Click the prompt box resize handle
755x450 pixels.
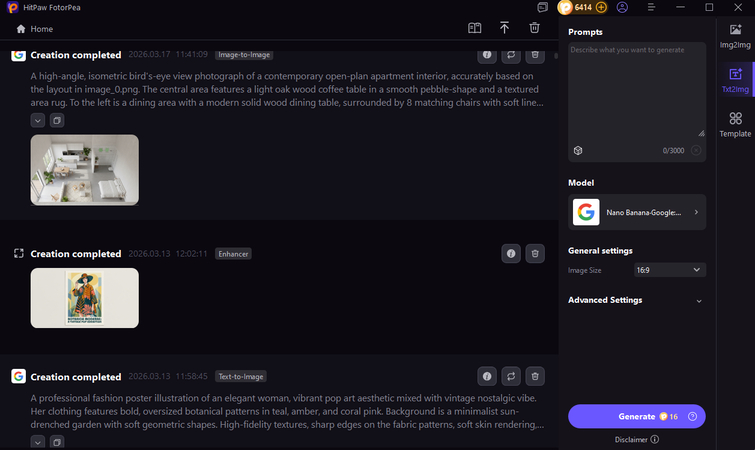point(702,133)
